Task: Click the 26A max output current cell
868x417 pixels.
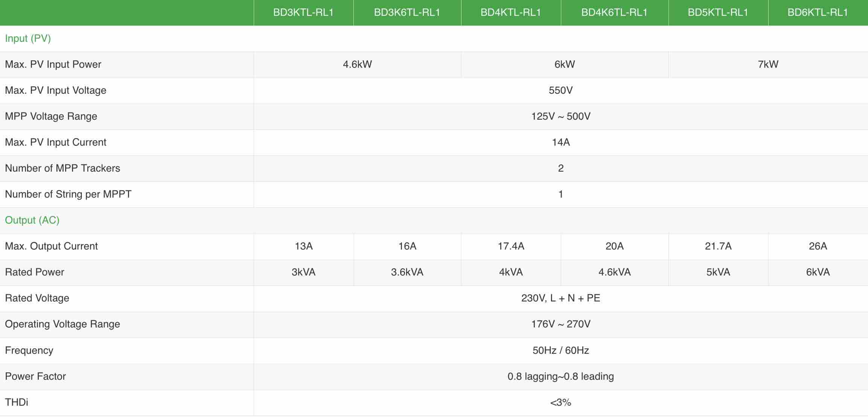Action: pos(818,246)
